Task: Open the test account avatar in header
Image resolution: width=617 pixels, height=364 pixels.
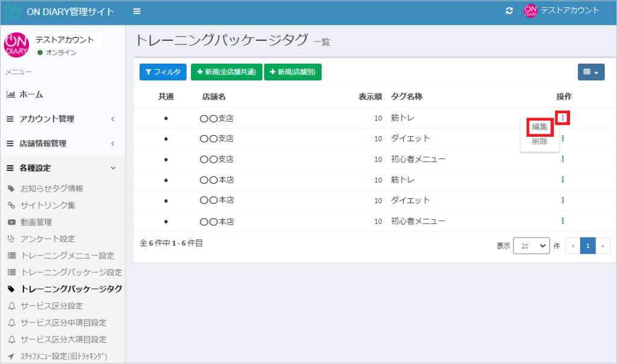Action: pyautogui.click(x=530, y=11)
